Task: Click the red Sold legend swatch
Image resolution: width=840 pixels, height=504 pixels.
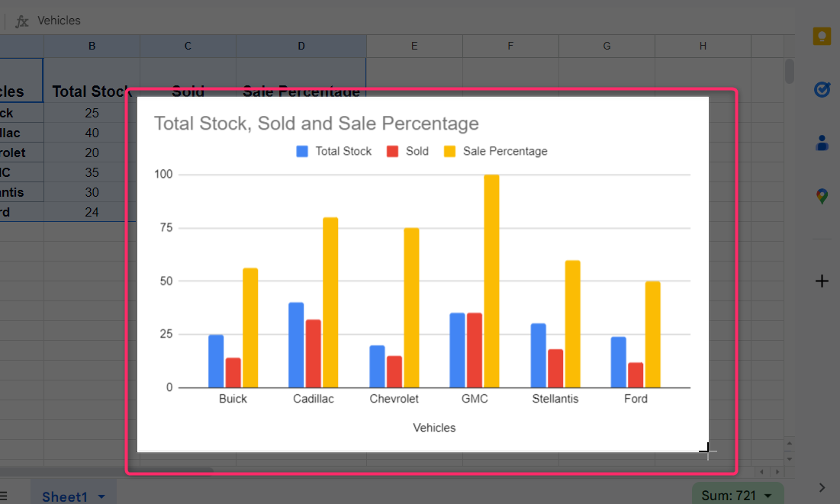Action: (393, 151)
